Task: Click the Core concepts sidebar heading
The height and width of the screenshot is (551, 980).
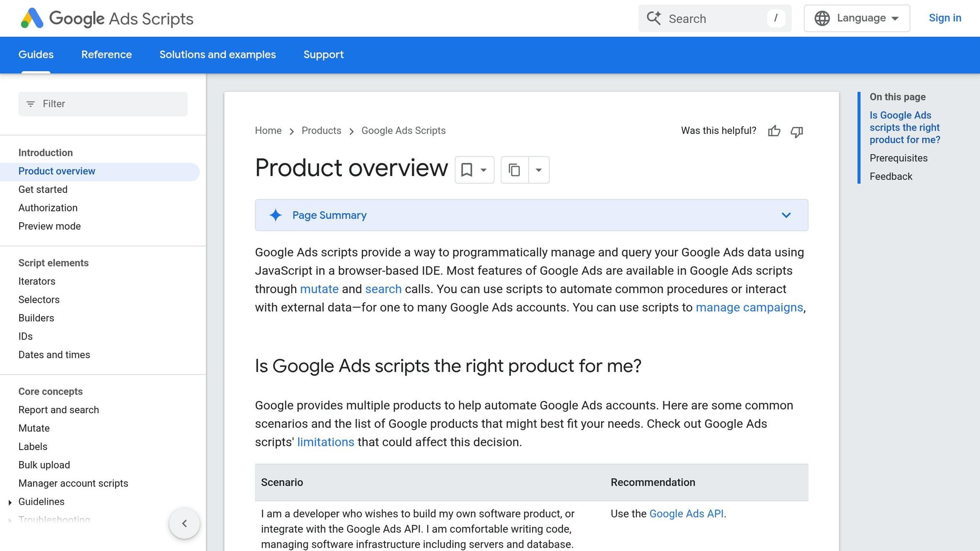Action: tap(50, 392)
